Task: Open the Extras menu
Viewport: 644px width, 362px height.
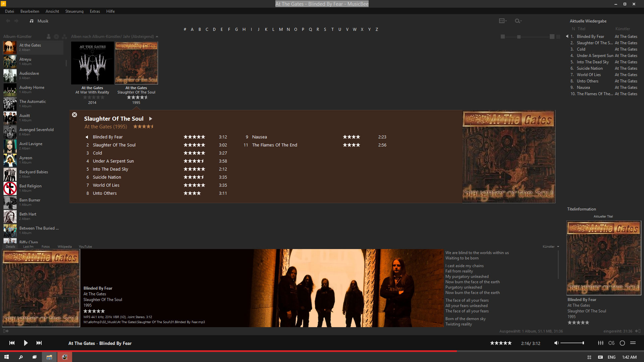Action: (95, 11)
